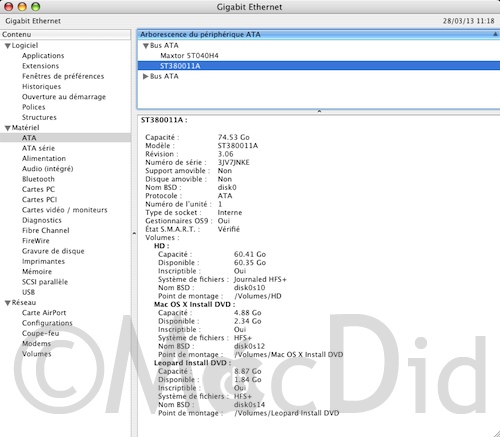Image resolution: width=500 pixels, height=437 pixels.
Task: Select Cartes PCI in the sidebar
Action: click(x=39, y=200)
